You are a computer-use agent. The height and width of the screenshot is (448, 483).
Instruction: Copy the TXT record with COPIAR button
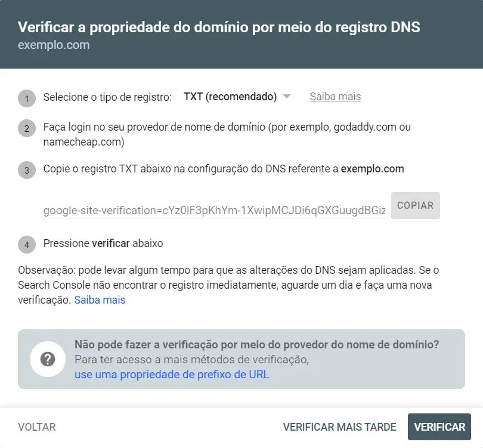(415, 206)
